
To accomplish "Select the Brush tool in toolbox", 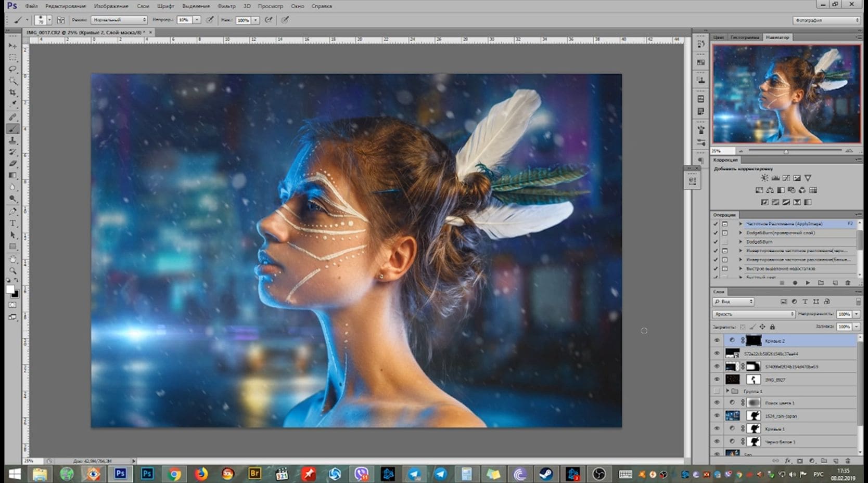I will (13, 128).
